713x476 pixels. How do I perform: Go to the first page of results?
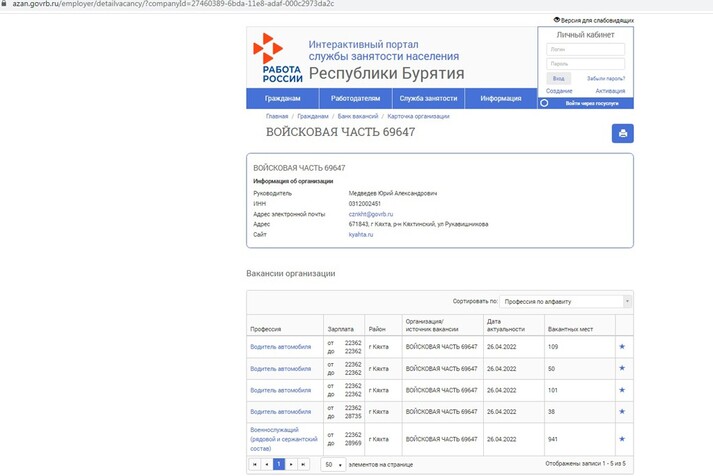(254, 464)
